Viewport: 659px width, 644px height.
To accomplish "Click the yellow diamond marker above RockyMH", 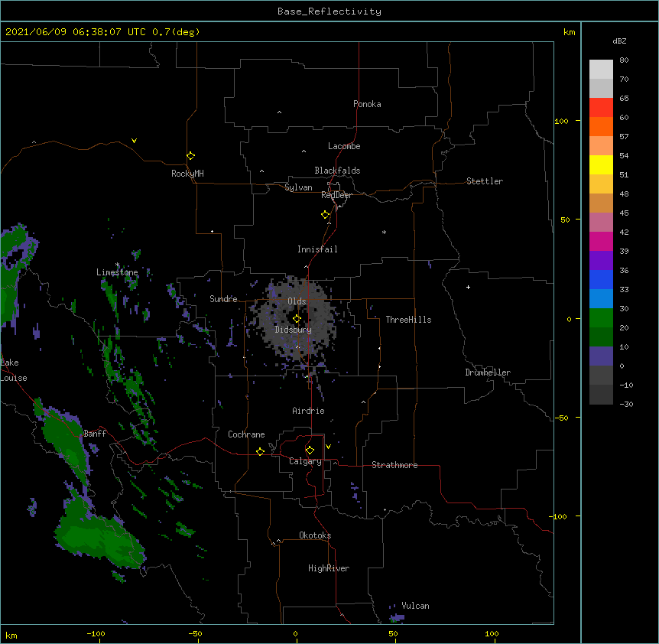I will pyautogui.click(x=190, y=155).
